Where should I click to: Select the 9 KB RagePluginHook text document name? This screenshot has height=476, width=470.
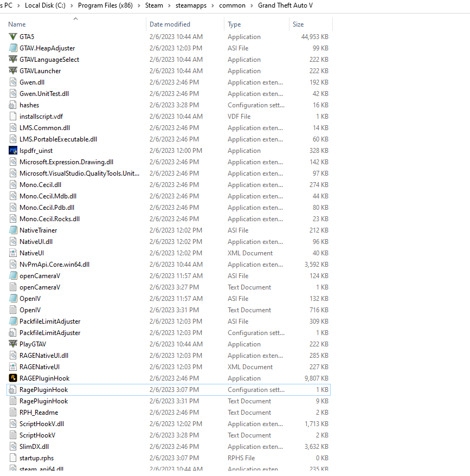tap(44, 401)
